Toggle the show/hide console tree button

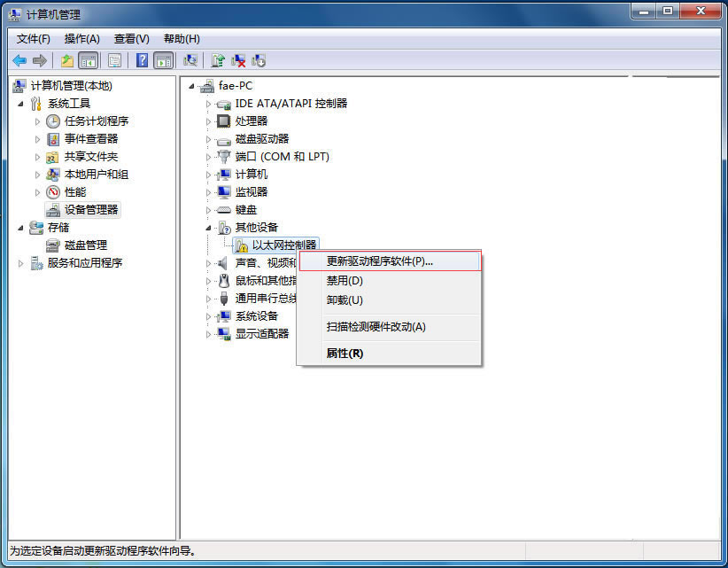pyautogui.click(x=88, y=60)
